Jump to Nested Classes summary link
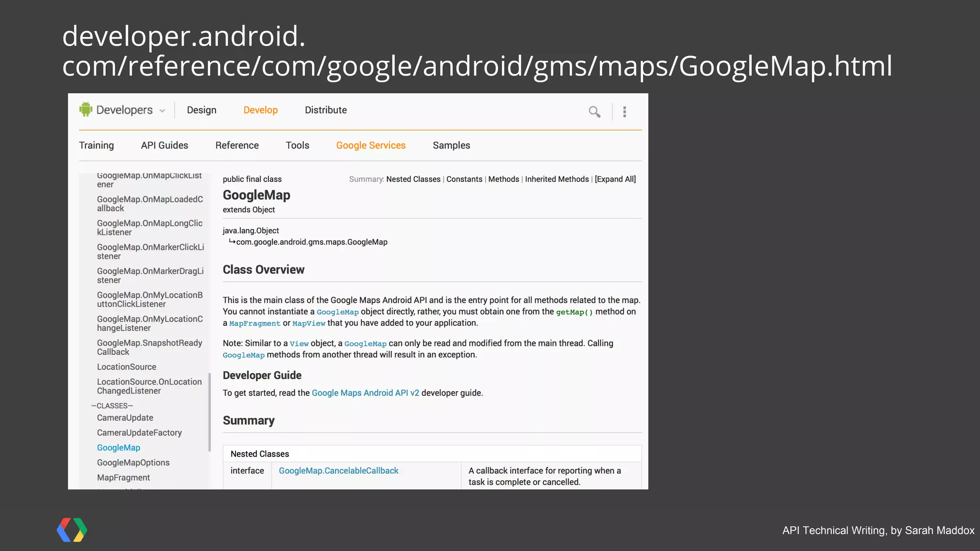 [413, 179]
